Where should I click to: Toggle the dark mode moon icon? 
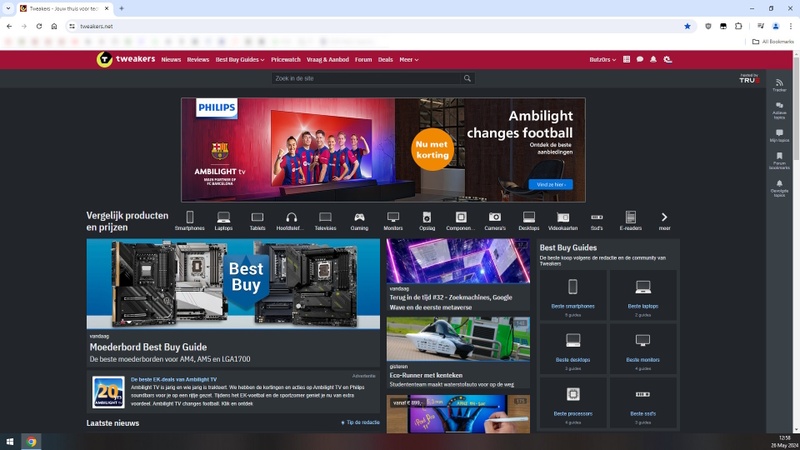pyautogui.click(x=667, y=60)
